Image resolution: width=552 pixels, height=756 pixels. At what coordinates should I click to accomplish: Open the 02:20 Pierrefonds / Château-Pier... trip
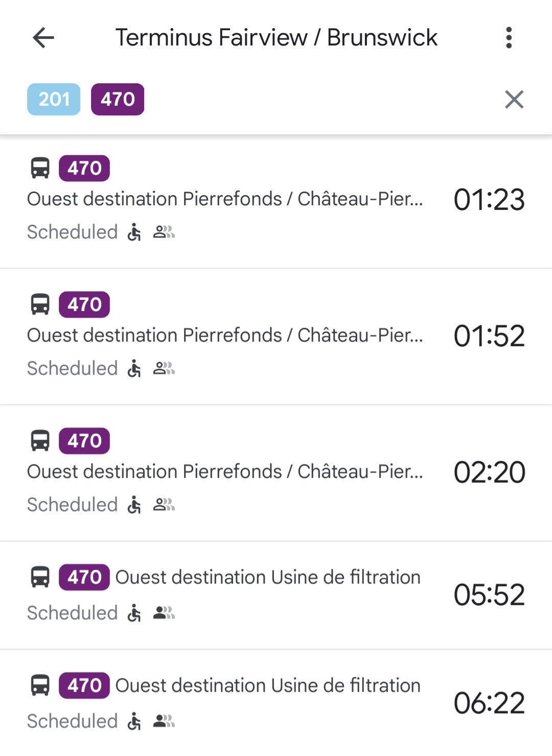(276, 473)
